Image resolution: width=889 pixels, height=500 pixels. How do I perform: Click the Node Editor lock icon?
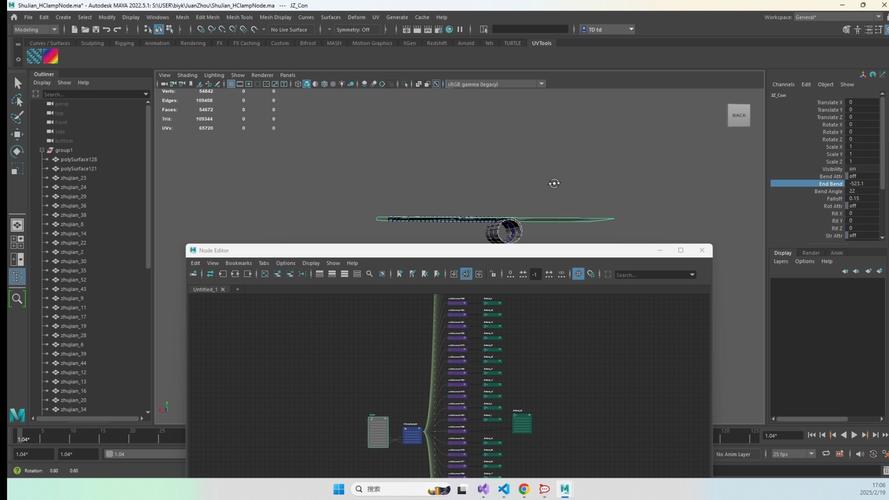493,274
